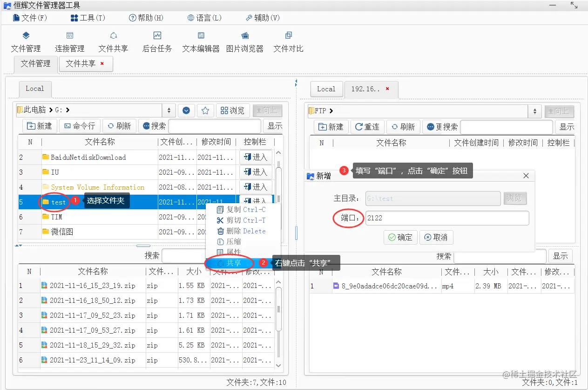The image size is (588, 390).
Task: Click 确定 in the 新增 dialog
Action: point(400,237)
